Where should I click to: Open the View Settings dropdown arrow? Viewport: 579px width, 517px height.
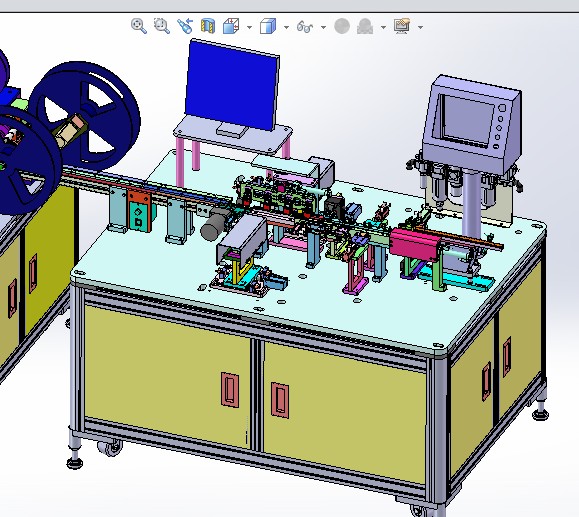[x=420, y=27]
